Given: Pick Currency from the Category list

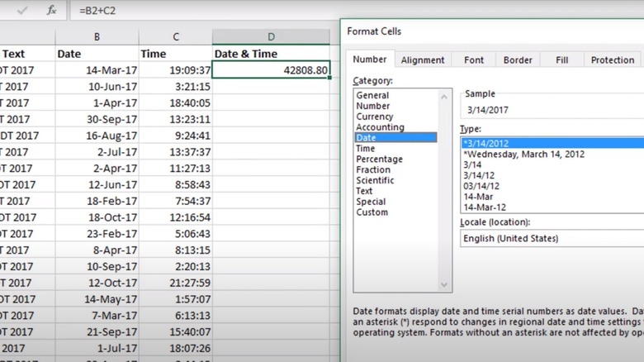Looking at the screenshot, I should click(374, 117).
